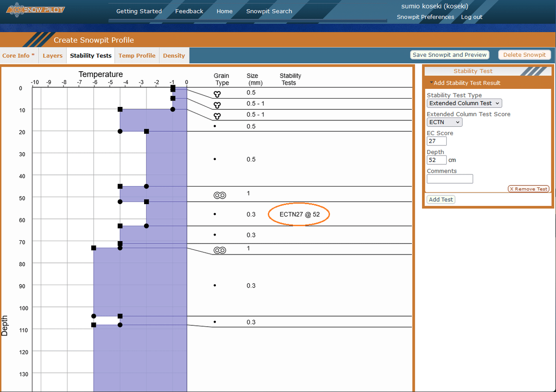556x392 pixels.
Task: Click the X Remove Test button
Action: (x=529, y=189)
